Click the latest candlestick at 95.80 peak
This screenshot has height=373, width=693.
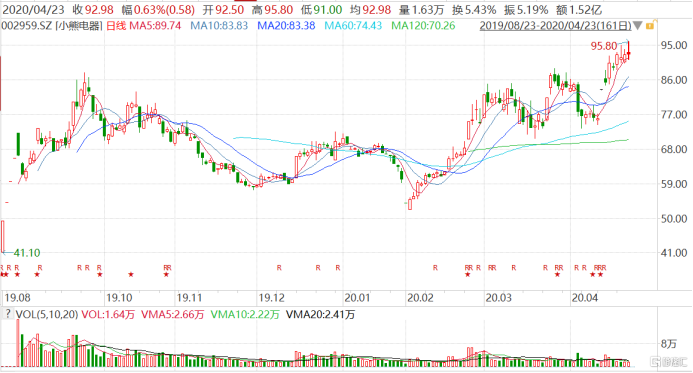(628, 50)
